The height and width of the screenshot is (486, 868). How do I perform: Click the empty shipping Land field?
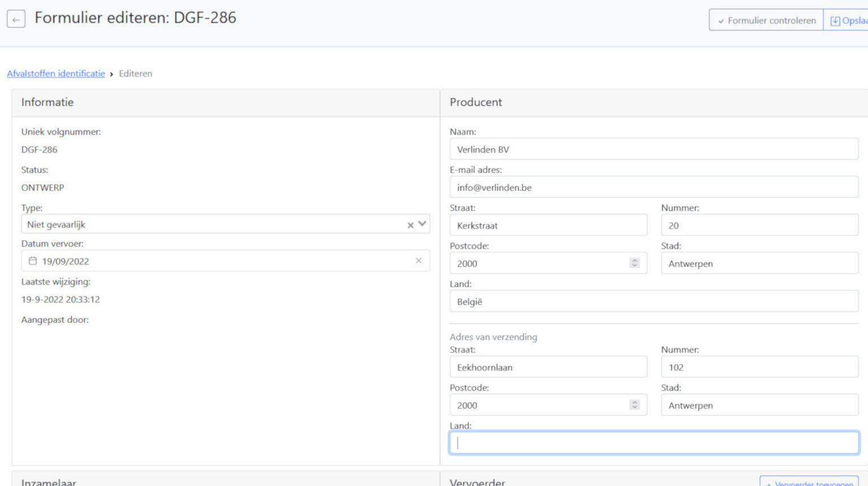[x=653, y=443]
